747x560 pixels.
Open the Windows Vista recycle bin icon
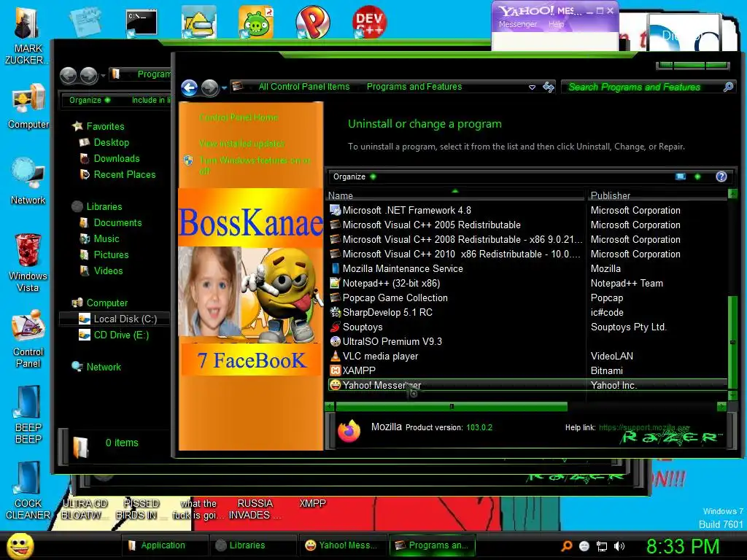pyautogui.click(x=28, y=262)
